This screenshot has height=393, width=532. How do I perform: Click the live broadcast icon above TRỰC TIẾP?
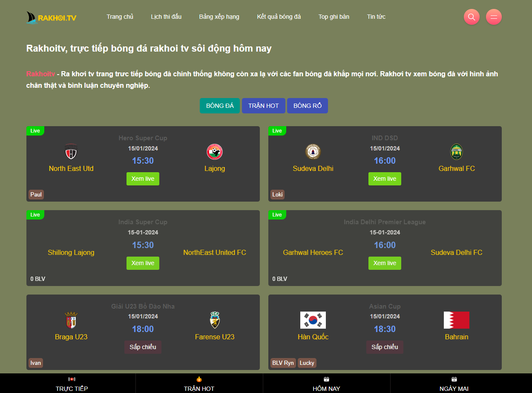click(72, 379)
